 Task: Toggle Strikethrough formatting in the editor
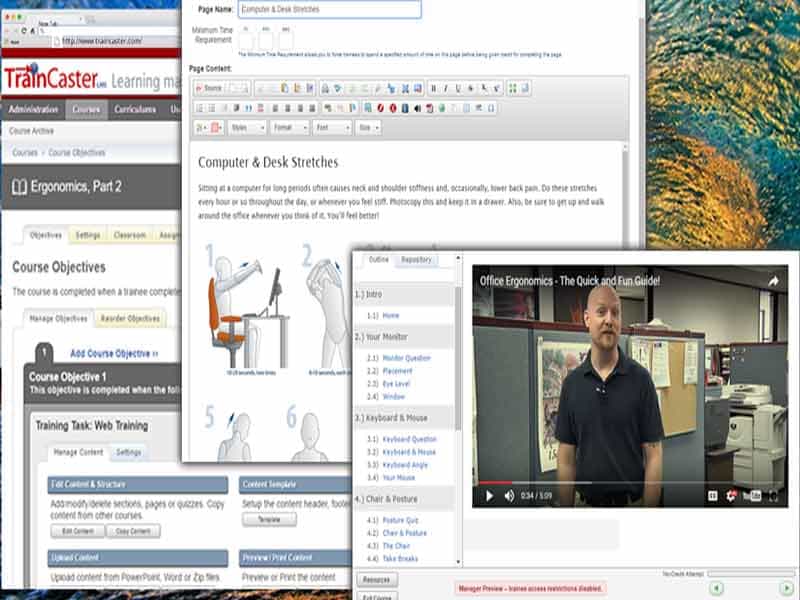point(470,88)
